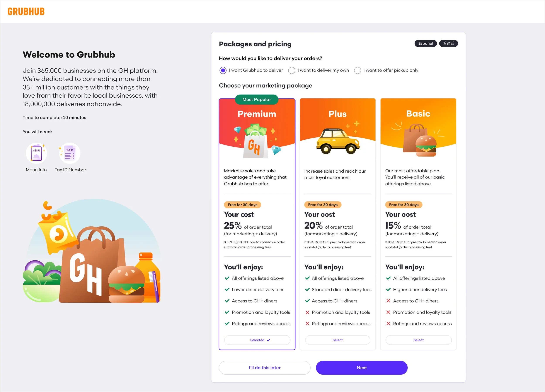The width and height of the screenshot is (545, 392).
Task: Click the large GH grocery bag illustration
Action: coord(92,264)
